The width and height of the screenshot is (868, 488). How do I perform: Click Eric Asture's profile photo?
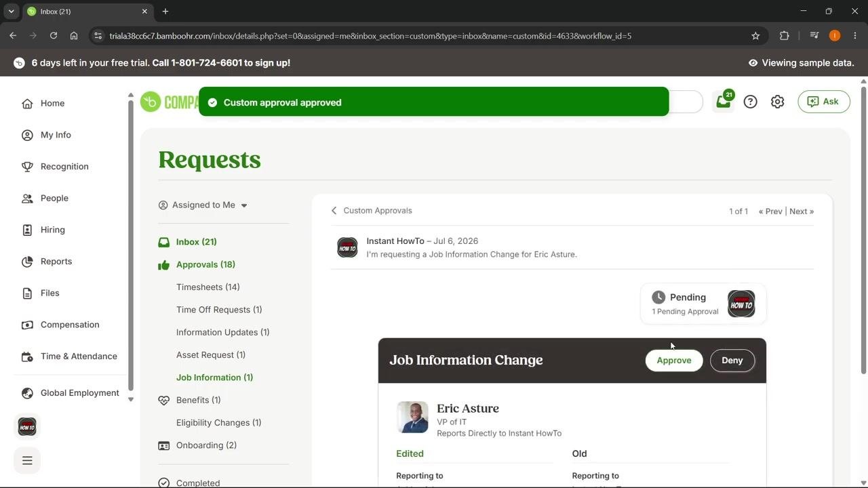[412, 417]
